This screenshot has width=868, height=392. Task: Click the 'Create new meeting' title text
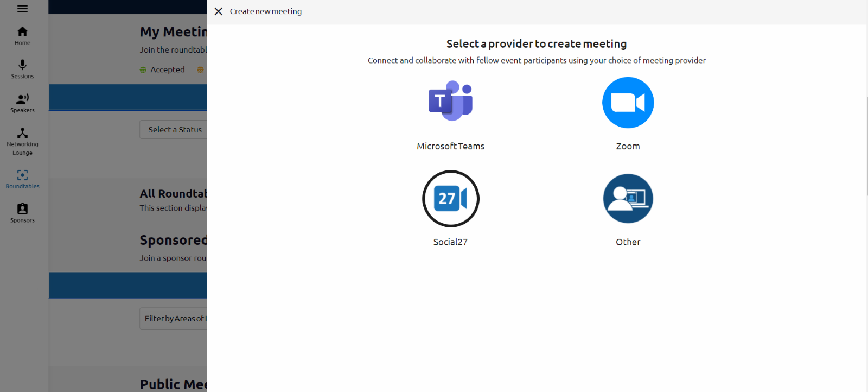click(266, 11)
